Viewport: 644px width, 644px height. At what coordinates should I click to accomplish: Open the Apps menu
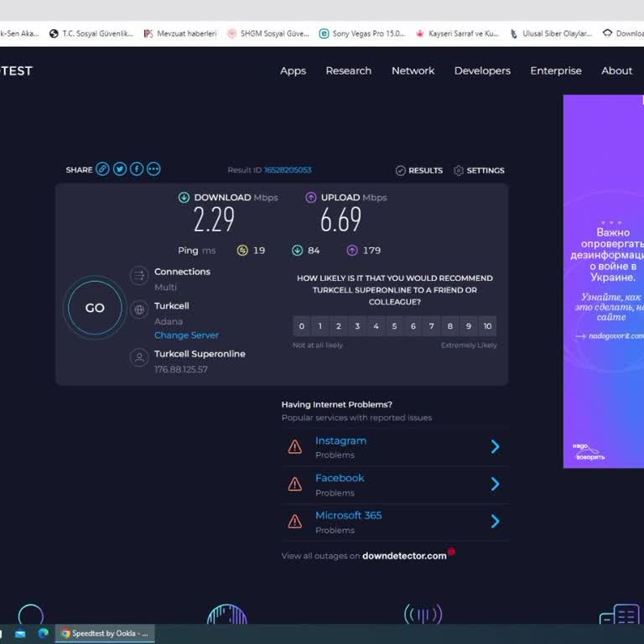293,70
